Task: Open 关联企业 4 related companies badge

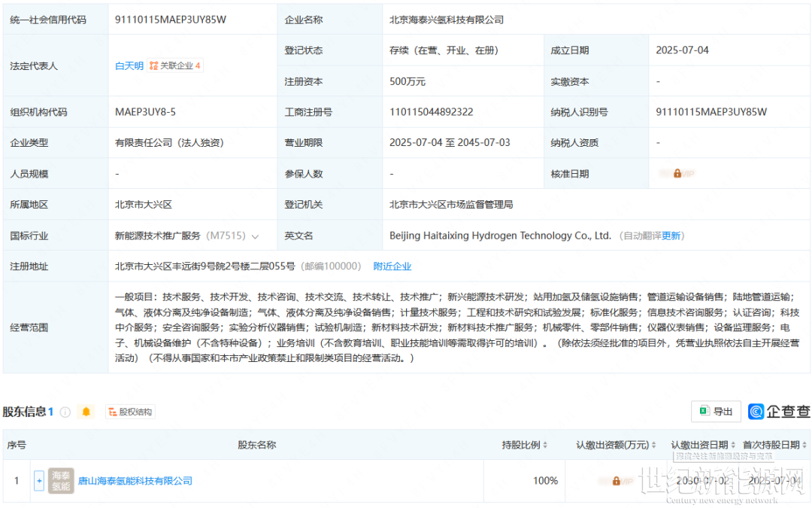Action: click(x=175, y=66)
